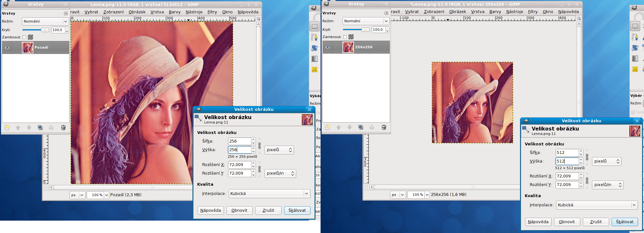Viewport: 644px width, 233px height.
Task: Duplicate layer icon in panel listing the 256x256 layer
Action: tap(361, 127)
